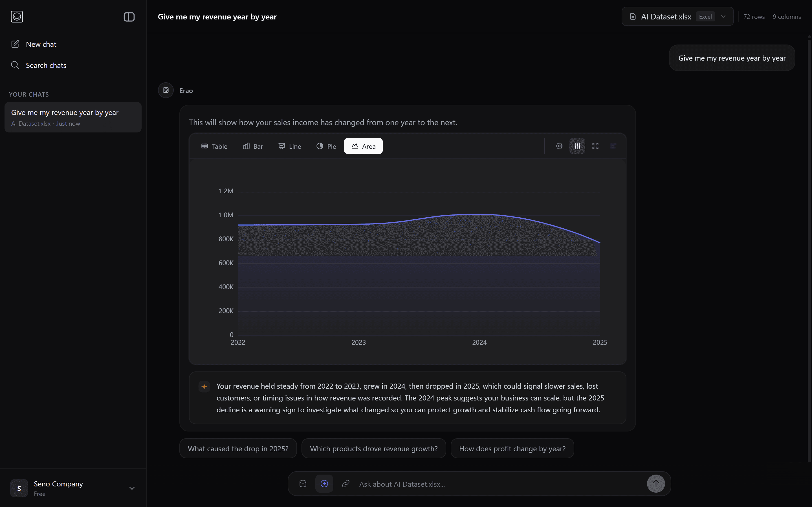
Task: Open Search chats
Action: (x=46, y=65)
